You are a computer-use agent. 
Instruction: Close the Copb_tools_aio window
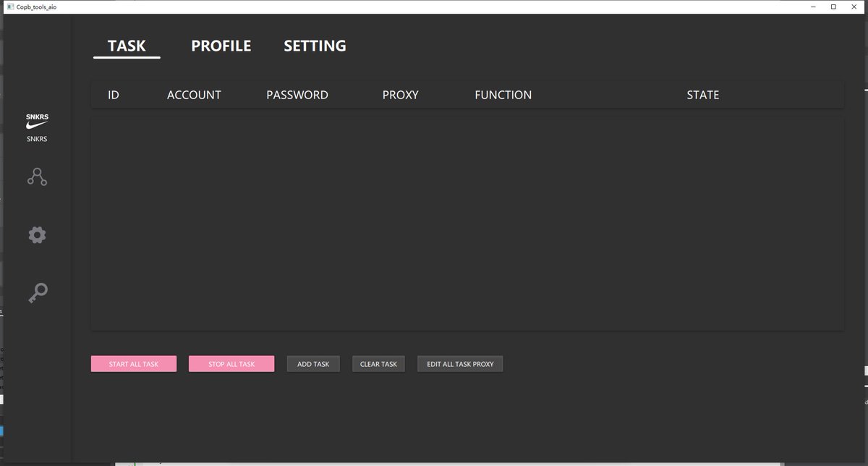(854, 7)
